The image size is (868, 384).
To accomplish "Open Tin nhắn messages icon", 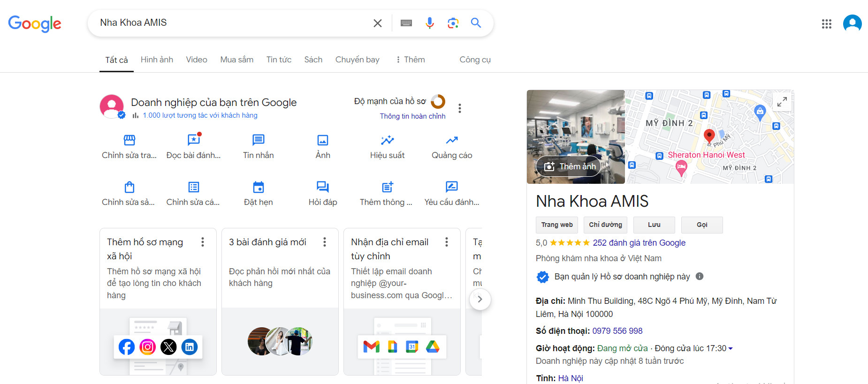I will [x=259, y=140].
